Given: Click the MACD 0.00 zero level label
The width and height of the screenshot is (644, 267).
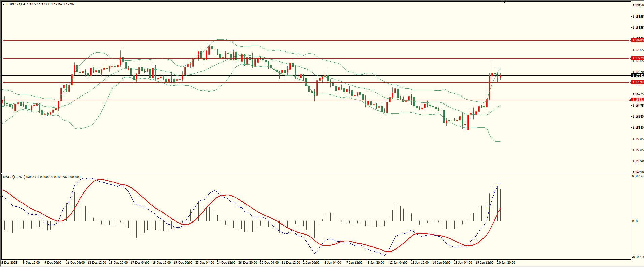Looking at the screenshot, I should 635,221.
